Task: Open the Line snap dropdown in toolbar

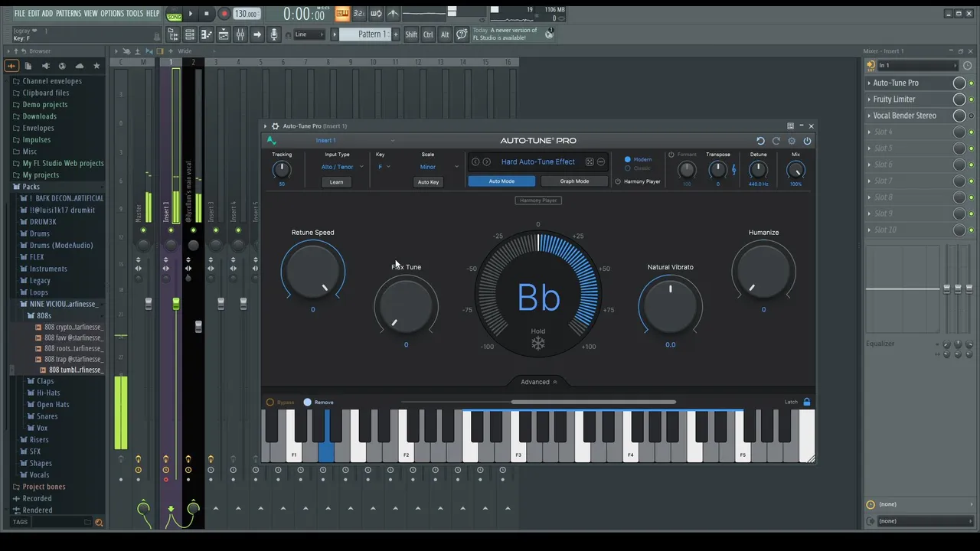Action: click(308, 34)
